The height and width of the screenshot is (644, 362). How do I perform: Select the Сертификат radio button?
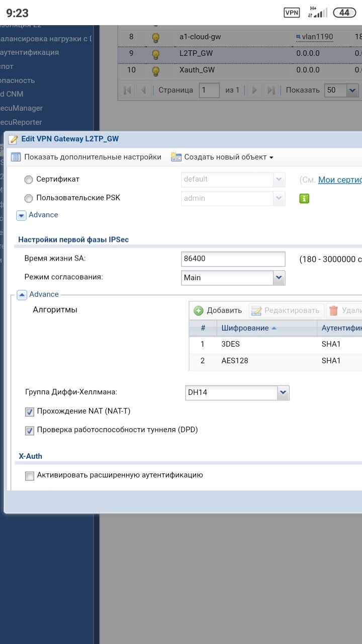point(29,180)
